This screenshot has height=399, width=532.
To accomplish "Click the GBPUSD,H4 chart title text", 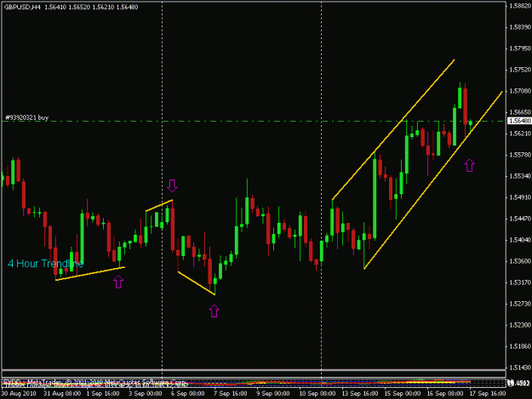I will click(22, 7).
